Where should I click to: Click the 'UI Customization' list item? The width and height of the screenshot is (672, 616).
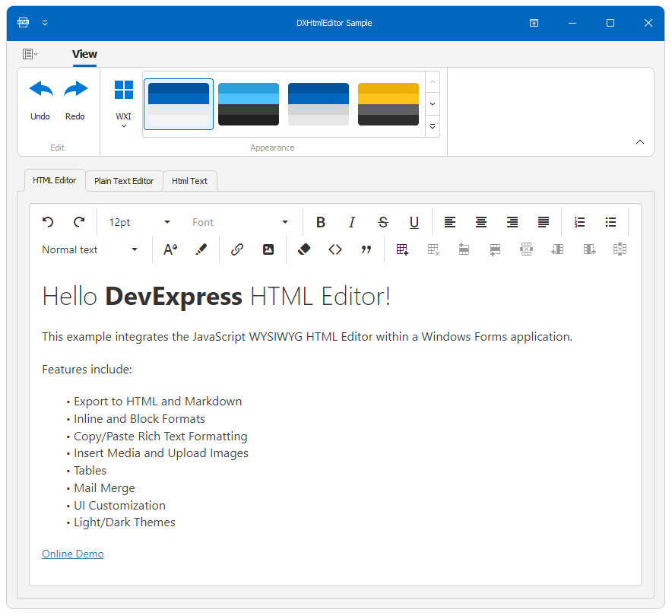tap(119, 506)
